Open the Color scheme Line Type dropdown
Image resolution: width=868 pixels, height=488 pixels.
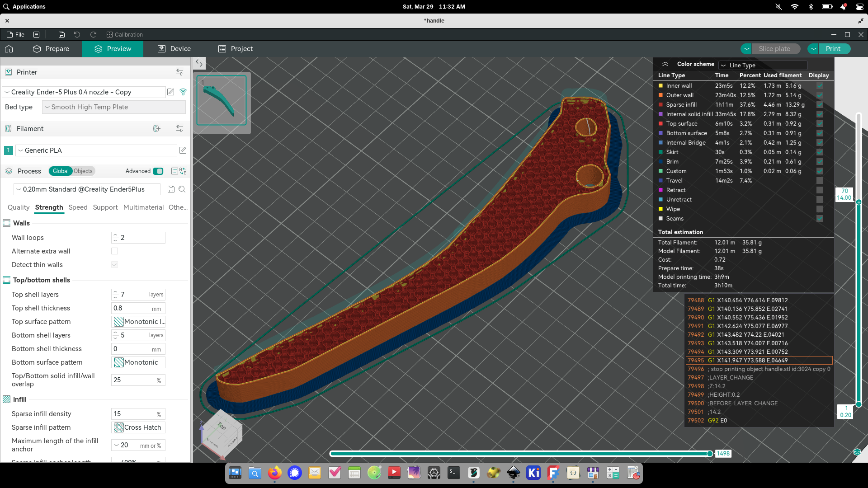click(763, 65)
